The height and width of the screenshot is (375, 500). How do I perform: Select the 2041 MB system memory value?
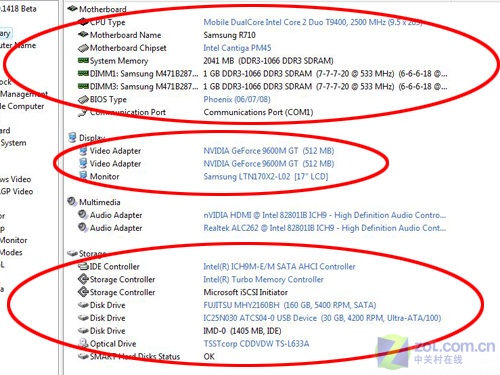click(x=268, y=61)
